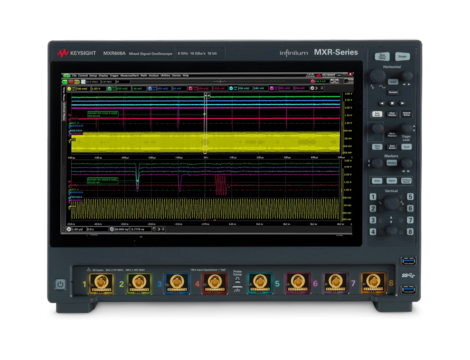
Task: Select the channel 5 teal BNC input connector
Action: click(x=260, y=283)
